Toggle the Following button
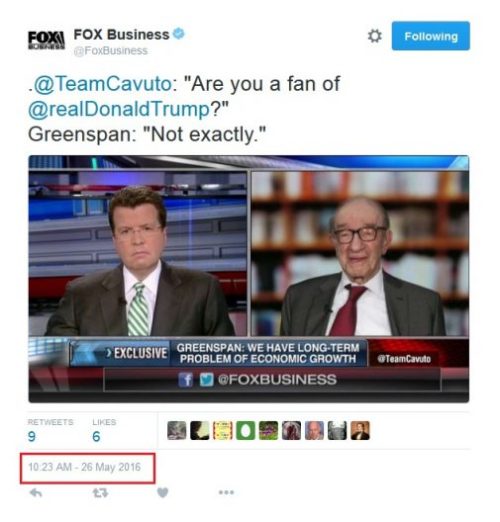This screenshot has width=500, height=522. (x=431, y=36)
